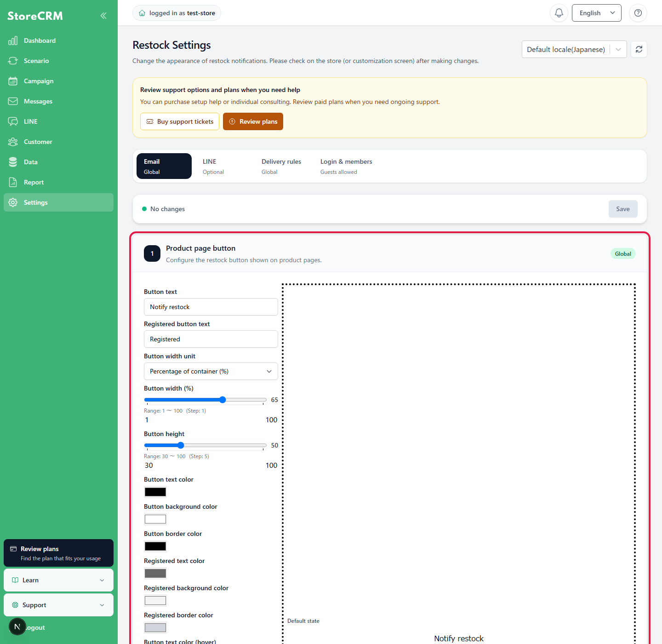Collapse the sidebar with double chevron icon

(x=103, y=16)
